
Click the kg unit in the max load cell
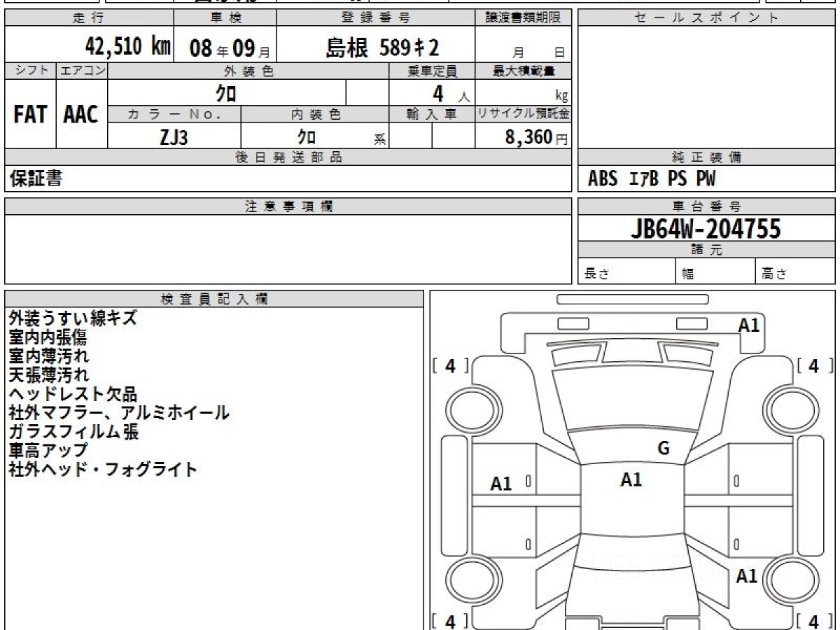[561, 97]
